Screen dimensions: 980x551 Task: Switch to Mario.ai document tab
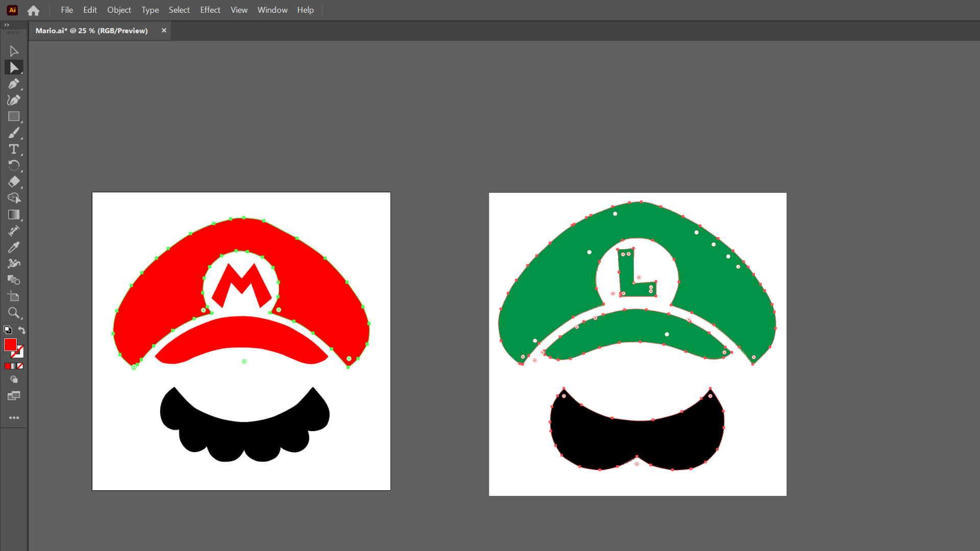[92, 31]
